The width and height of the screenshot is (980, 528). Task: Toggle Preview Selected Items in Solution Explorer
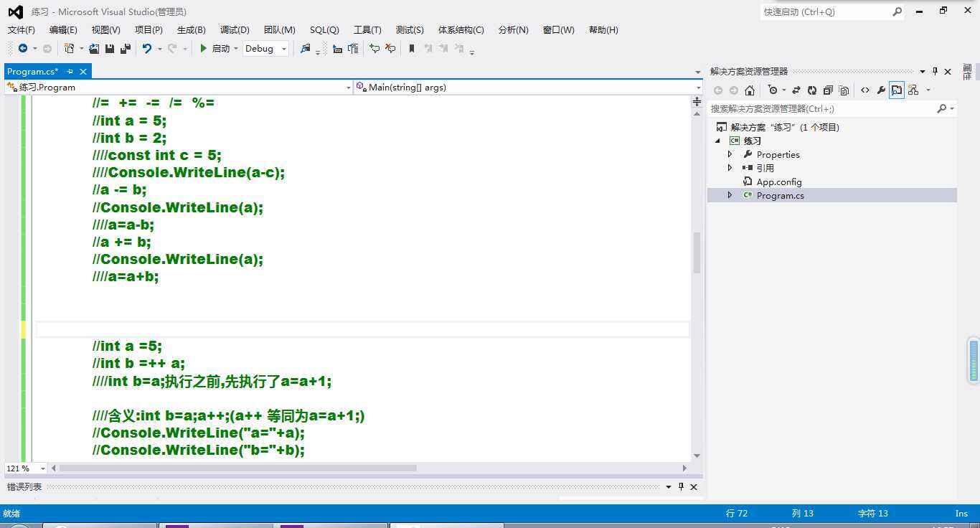(897, 90)
